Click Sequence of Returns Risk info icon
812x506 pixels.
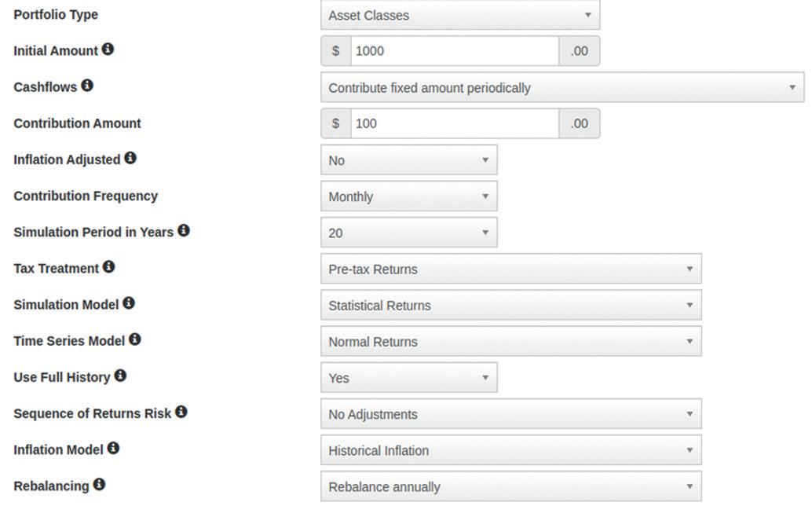[181, 412]
